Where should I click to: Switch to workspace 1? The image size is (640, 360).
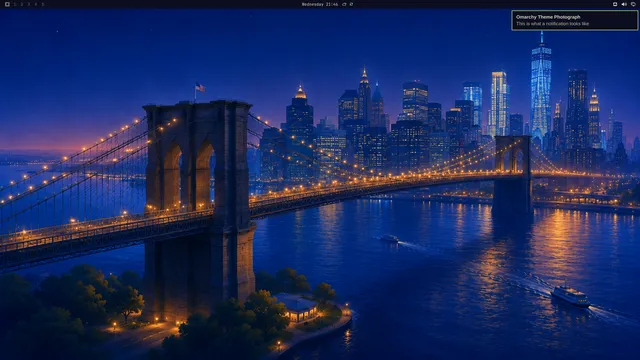(x=15, y=4)
